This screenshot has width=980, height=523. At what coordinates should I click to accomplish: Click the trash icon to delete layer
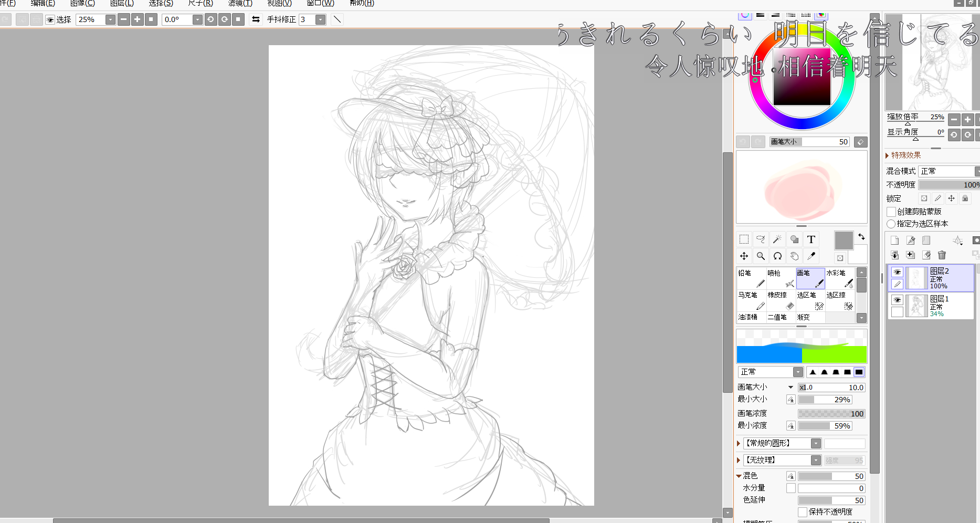[942, 255]
